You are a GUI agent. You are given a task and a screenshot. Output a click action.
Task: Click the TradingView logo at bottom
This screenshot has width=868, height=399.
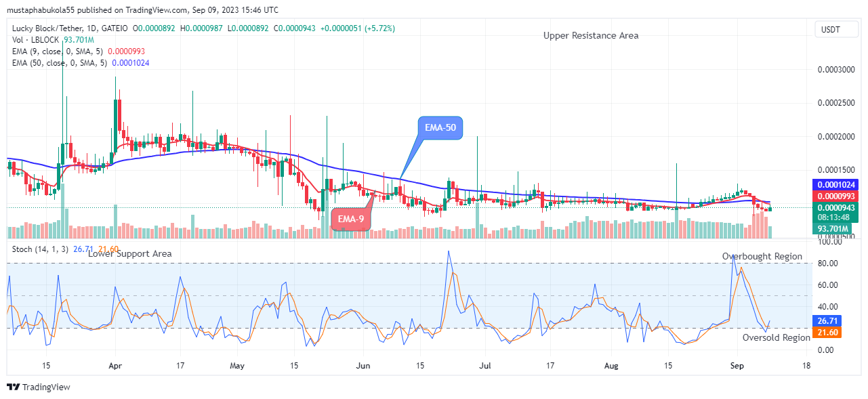point(38,387)
